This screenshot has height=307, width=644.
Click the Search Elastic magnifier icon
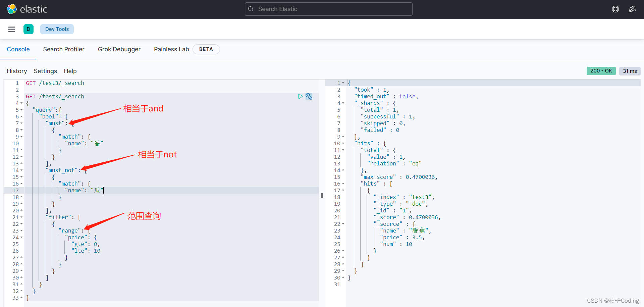click(x=251, y=9)
